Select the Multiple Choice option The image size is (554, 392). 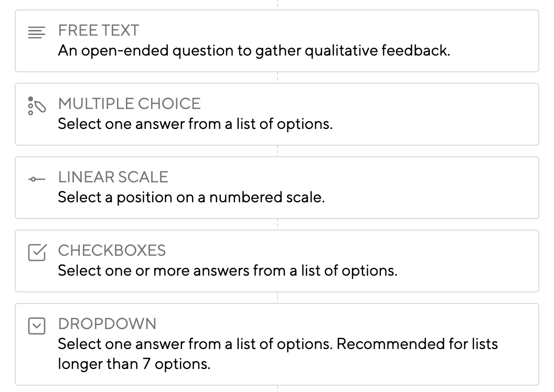pyautogui.click(x=277, y=114)
